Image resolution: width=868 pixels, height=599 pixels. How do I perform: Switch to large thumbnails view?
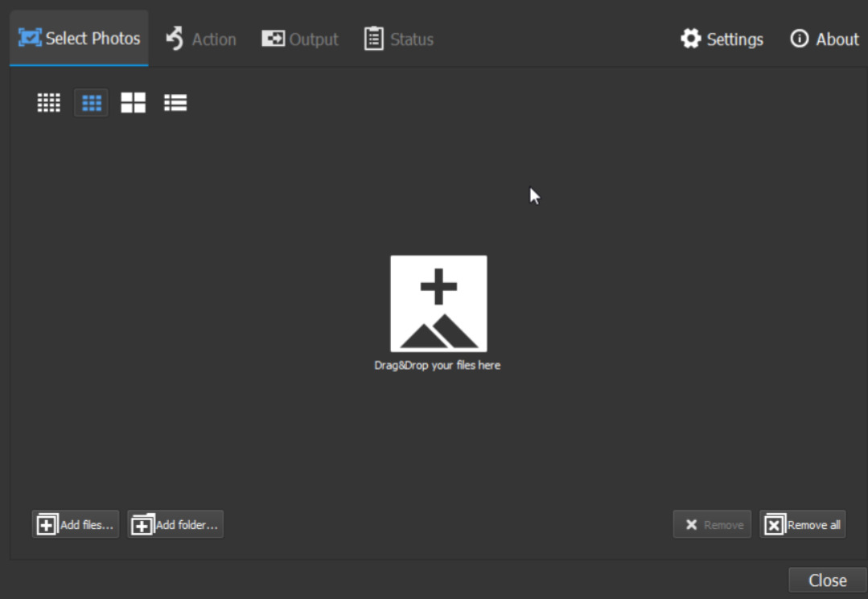(134, 103)
